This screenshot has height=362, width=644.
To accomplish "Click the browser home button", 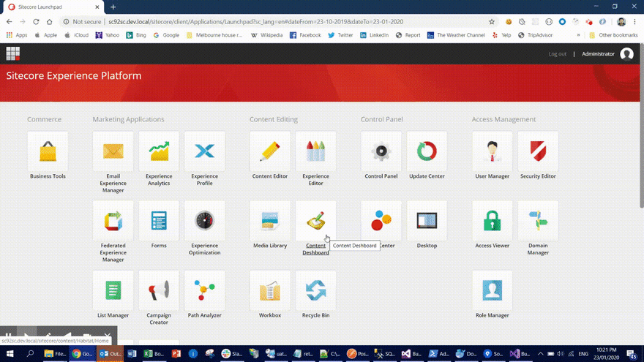I will [49, 22].
